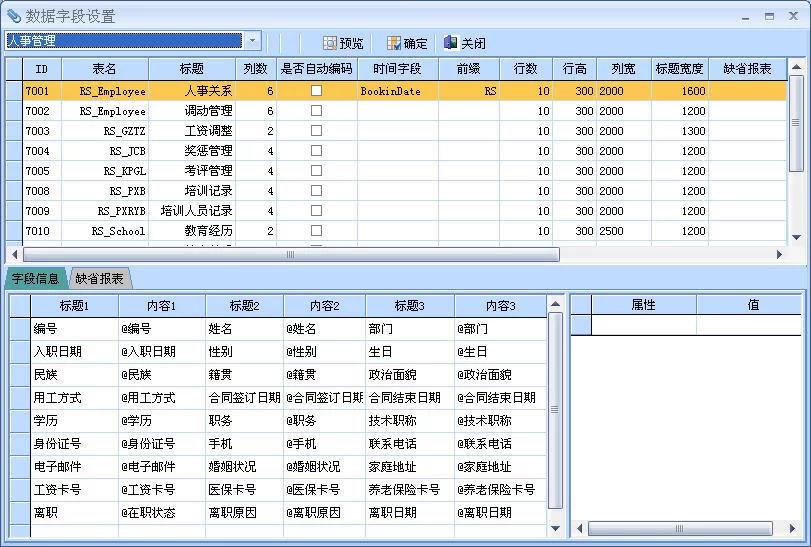Check auto-coding box for row 7008 培训记录
811x547 pixels.
point(316,191)
